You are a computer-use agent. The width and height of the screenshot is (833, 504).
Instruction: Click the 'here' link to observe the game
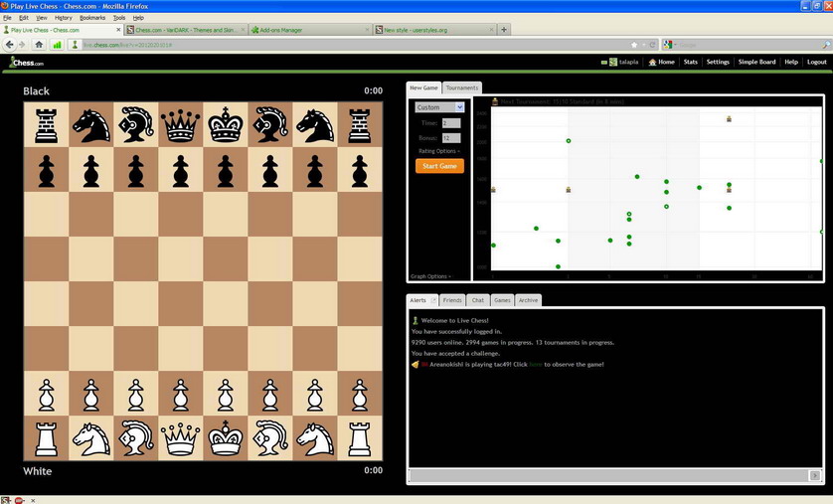tap(536, 364)
